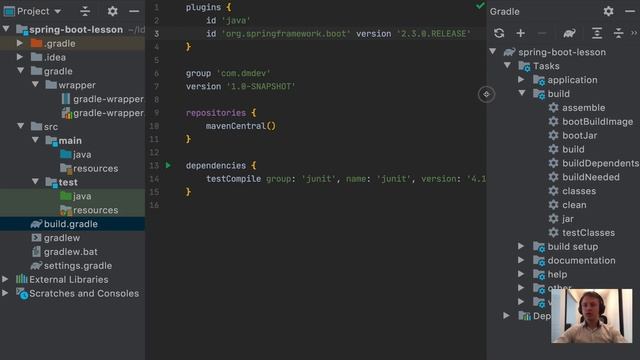The image size is (640, 360).
Task: Hide the Gradle panel
Action: coord(630,11)
